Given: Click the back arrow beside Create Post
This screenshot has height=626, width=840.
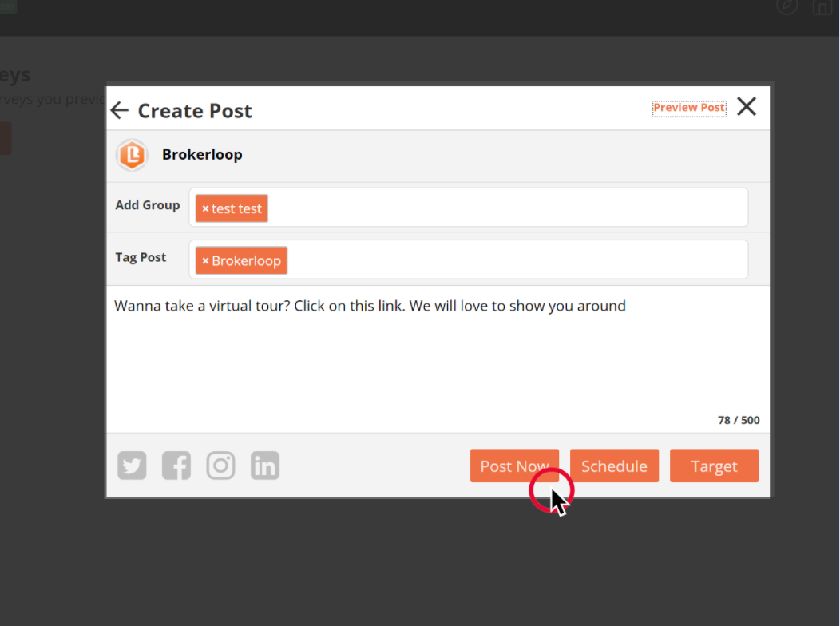Looking at the screenshot, I should [120, 110].
